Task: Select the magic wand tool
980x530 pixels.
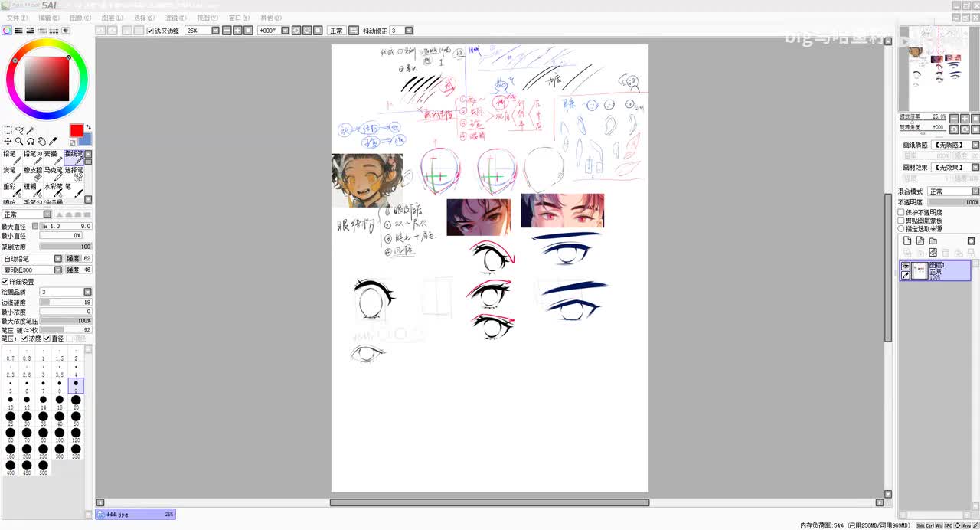Action: coord(30,130)
